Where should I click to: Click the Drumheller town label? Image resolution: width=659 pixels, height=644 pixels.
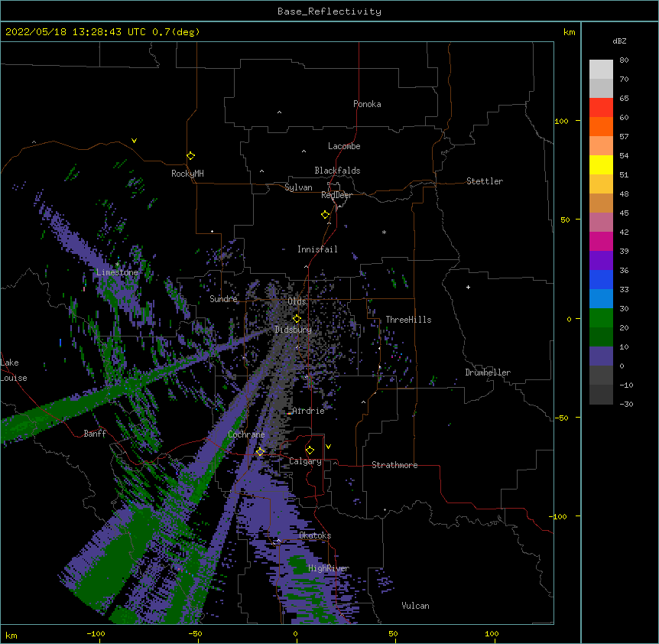(488, 372)
